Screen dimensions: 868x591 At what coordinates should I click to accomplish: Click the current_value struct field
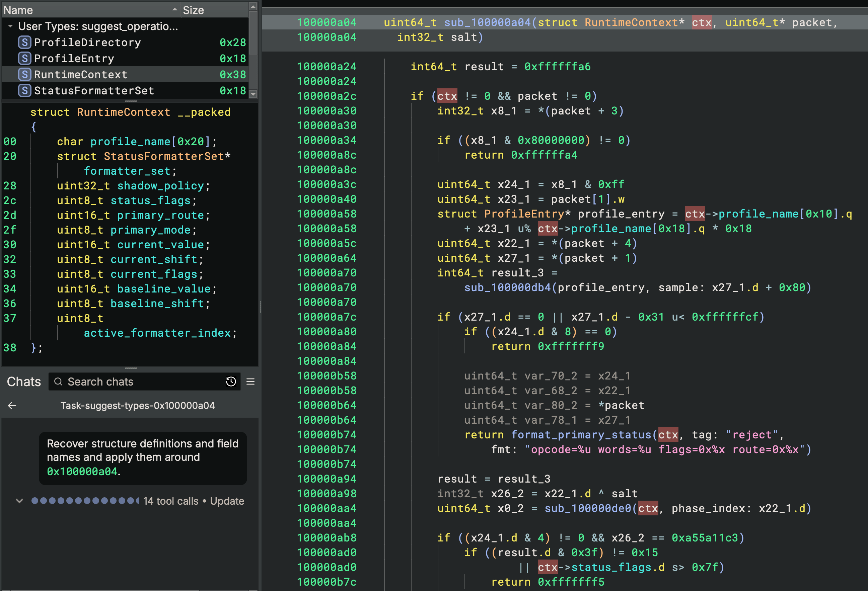pyautogui.click(x=161, y=245)
